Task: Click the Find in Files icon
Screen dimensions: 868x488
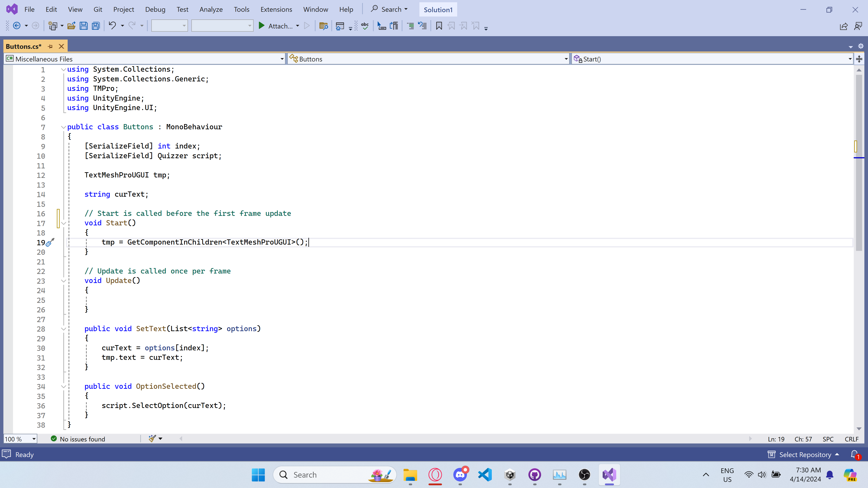Action: (x=323, y=26)
